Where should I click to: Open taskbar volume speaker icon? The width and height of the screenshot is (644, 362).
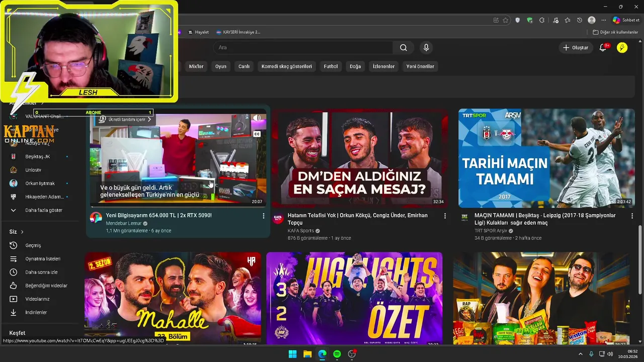click(x=611, y=354)
